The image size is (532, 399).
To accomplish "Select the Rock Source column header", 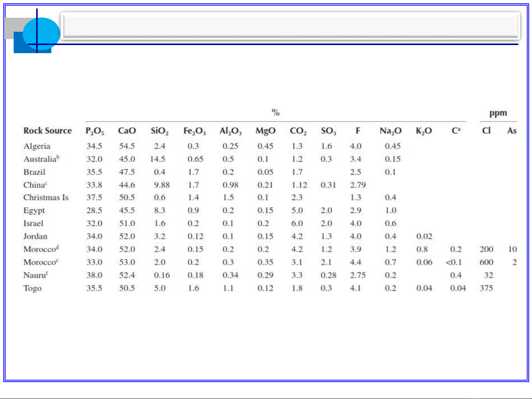I will click(x=48, y=131).
